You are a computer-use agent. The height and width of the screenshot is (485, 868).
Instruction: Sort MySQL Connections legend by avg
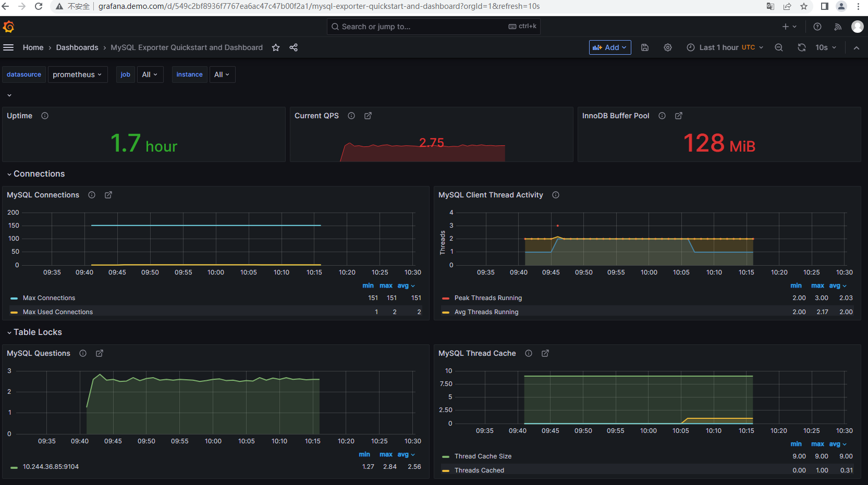pyautogui.click(x=406, y=285)
